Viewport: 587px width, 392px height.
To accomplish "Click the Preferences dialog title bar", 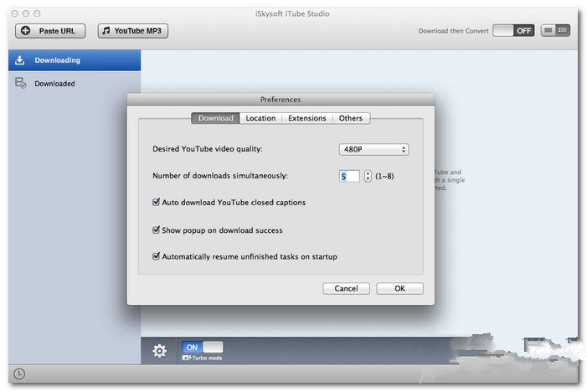I will click(x=281, y=100).
